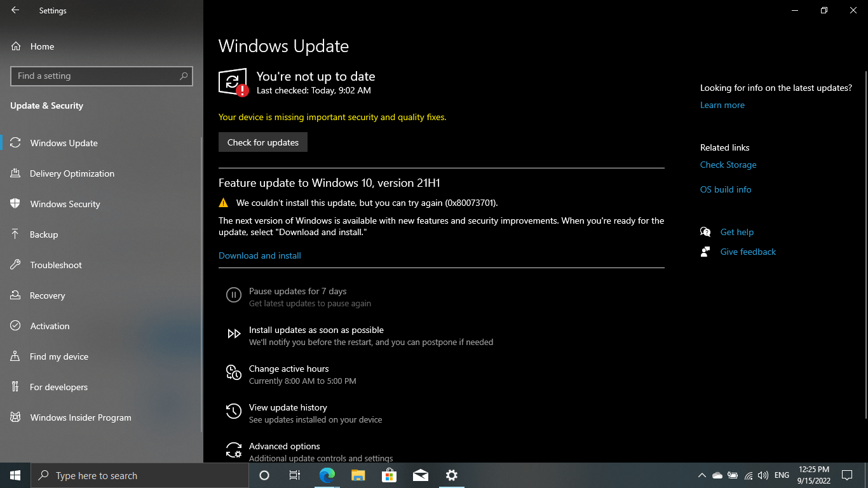Open the Windows Start menu
The width and height of the screenshot is (868, 488).
(15, 475)
